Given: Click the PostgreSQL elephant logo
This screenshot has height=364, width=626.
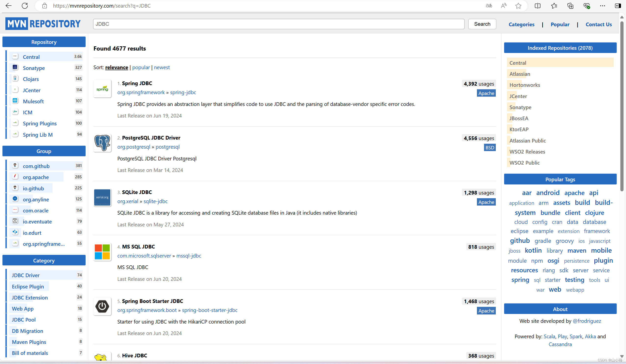Looking at the screenshot, I should coord(102,143).
